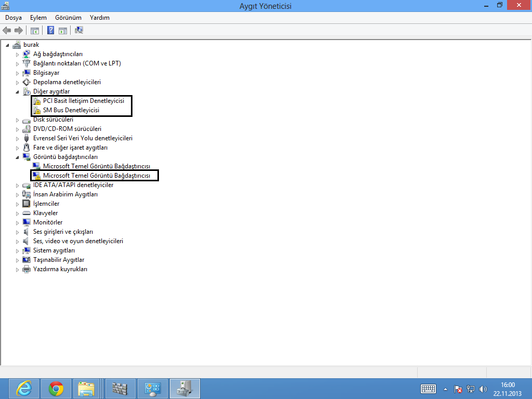Open the Görünüm menu
Screen dimensions: 532x399
(x=68, y=18)
